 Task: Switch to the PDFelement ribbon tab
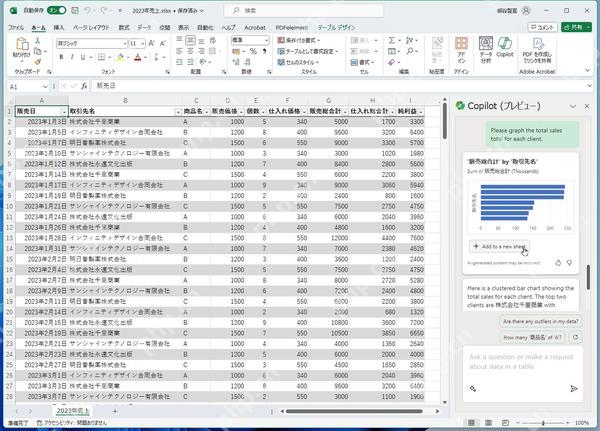(x=292, y=28)
